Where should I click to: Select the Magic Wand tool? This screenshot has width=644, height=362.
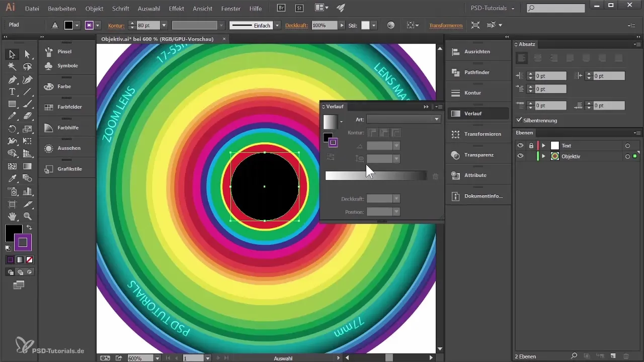point(12,66)
